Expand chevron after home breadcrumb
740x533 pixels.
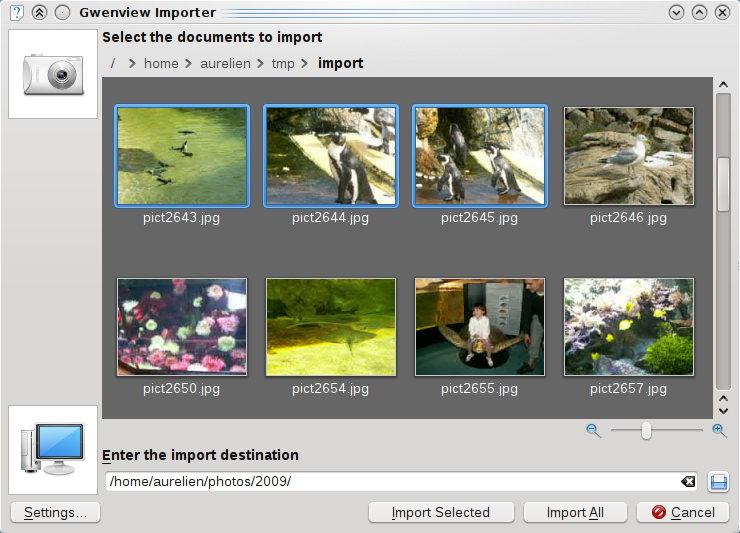coord(188,63)
